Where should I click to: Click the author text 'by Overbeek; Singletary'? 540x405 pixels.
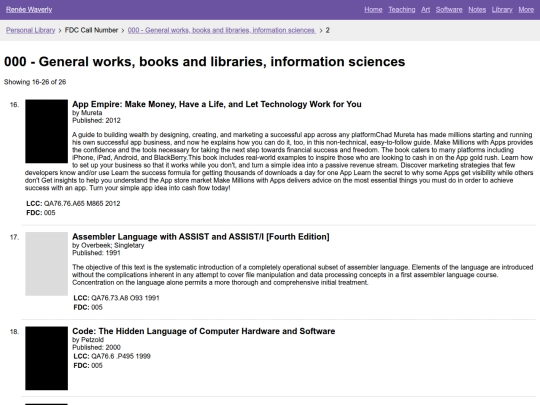[108, 246]
